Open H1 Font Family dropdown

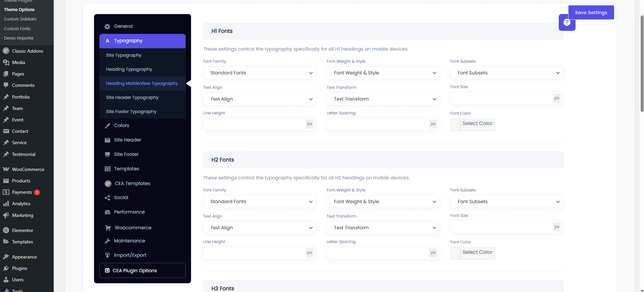tap(259, 73)
